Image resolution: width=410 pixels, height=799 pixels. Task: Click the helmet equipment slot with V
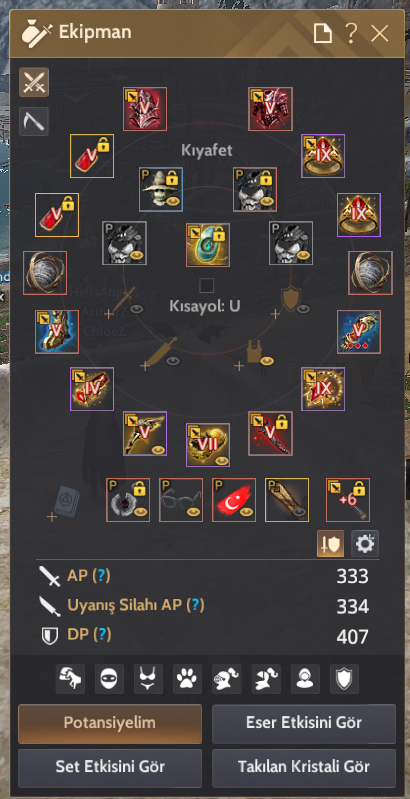pyautogui.click(x=145, y=109)
